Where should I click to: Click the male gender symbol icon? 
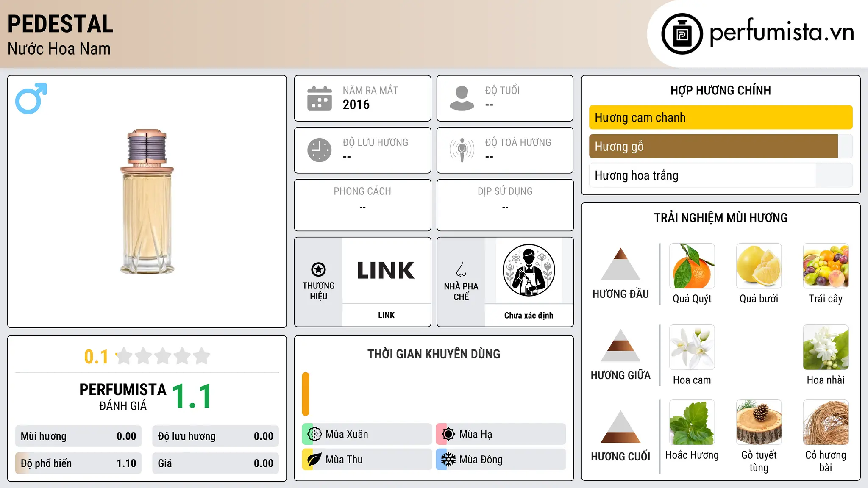[x=31, y=98]
